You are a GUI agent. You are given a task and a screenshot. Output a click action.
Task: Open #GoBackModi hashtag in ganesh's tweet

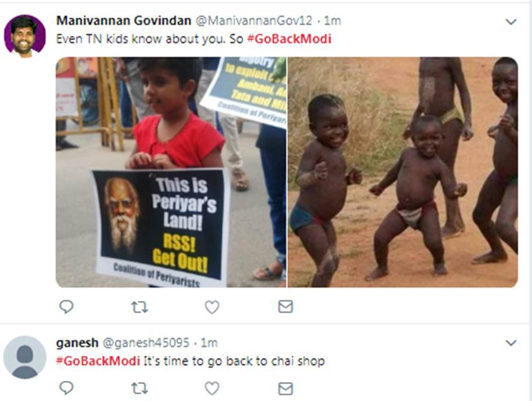tap(98, 361)
